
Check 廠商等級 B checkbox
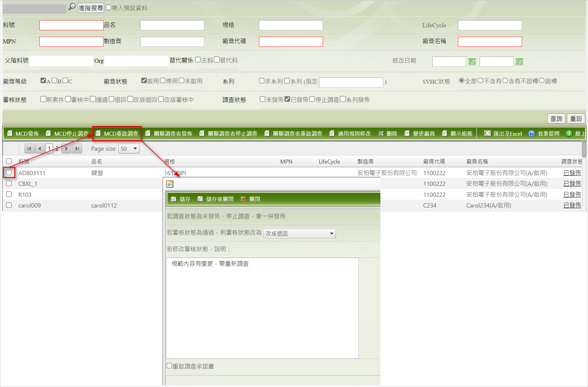pyautogui.click(x=54, y=80)
